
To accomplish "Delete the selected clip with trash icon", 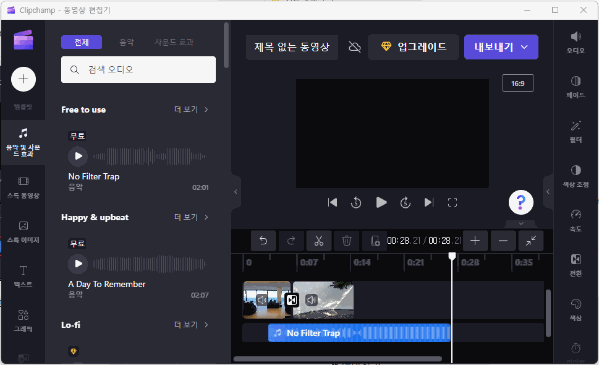I will [346, 241].
